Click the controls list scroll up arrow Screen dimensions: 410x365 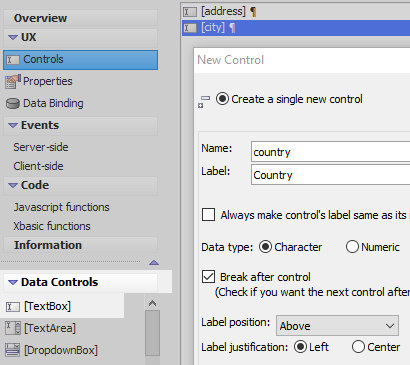(152, 303)
